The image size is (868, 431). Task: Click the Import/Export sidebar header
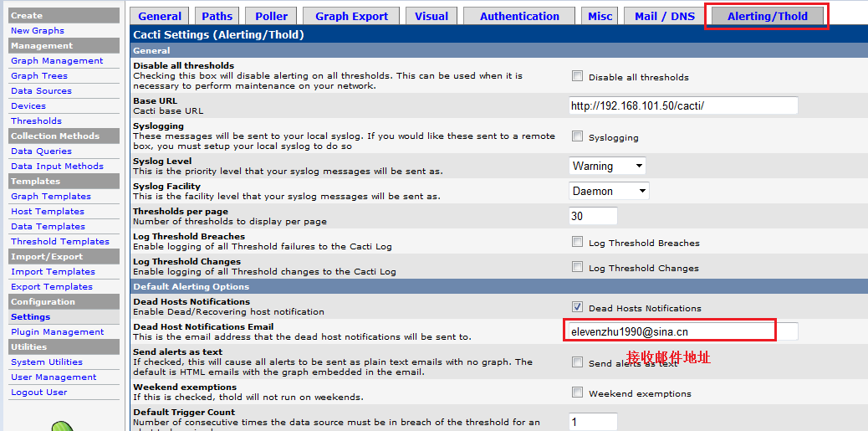(64, 256)
